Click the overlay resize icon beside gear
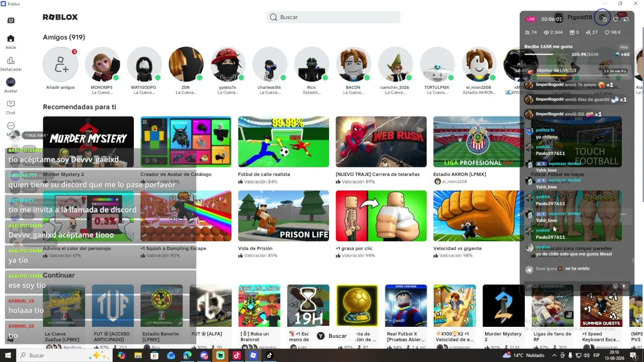The width and height of the screenshot is (644, 362). coord(626,19)
